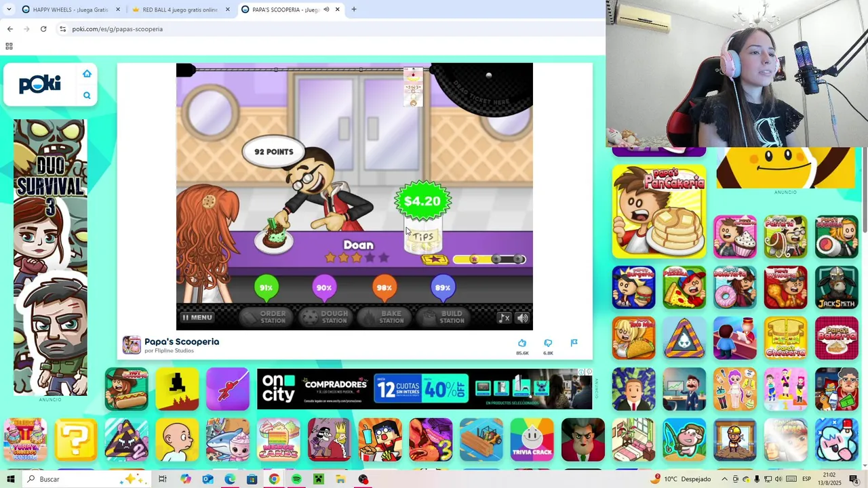Open Papa's Pastaria game

(786, 237)
